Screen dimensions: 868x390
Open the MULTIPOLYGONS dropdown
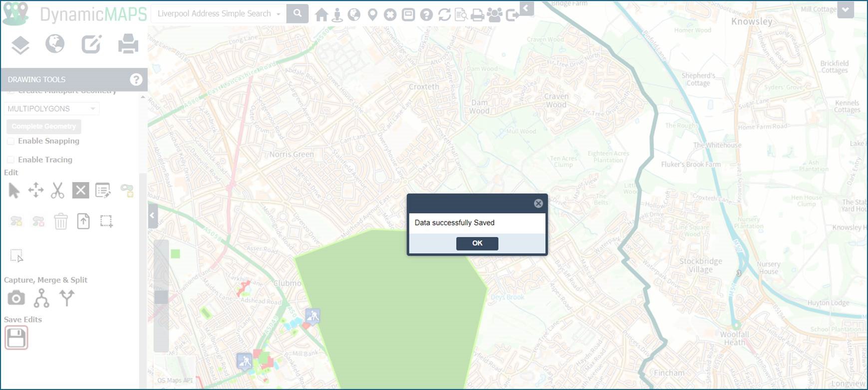pyautogui.click(x=52, y=109)
